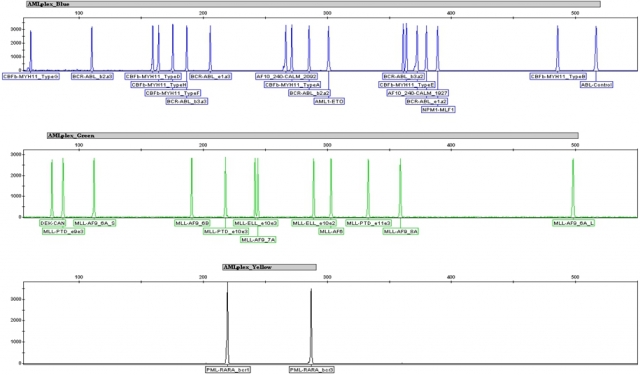Click the BCR-ABL_b3a2 peak label

point(404,76)
